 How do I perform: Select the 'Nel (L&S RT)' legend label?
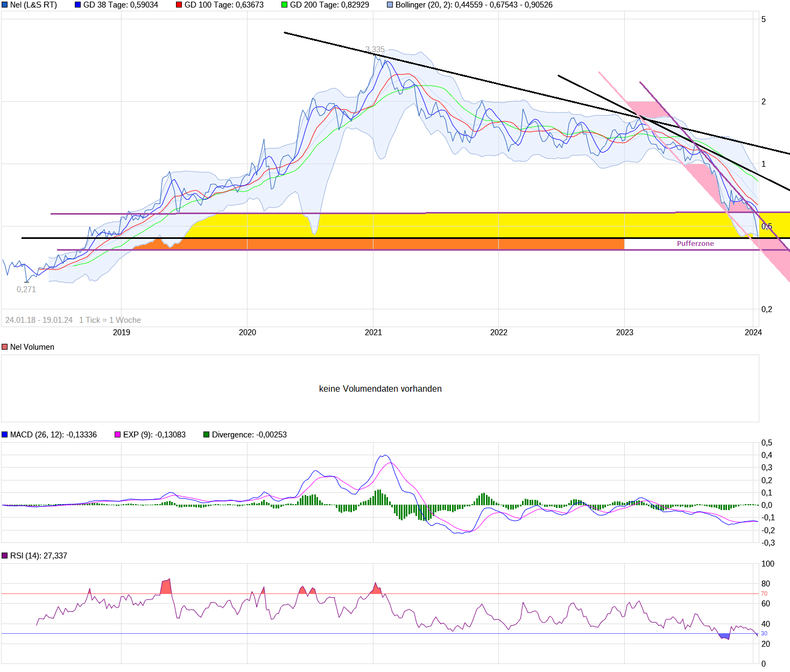click(33, 5)
